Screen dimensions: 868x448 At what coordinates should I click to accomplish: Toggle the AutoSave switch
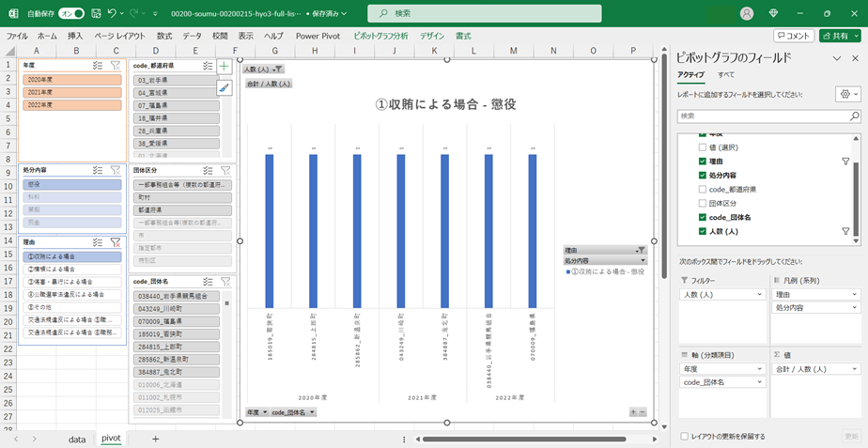pyautogui.click(x=70, y=14)
